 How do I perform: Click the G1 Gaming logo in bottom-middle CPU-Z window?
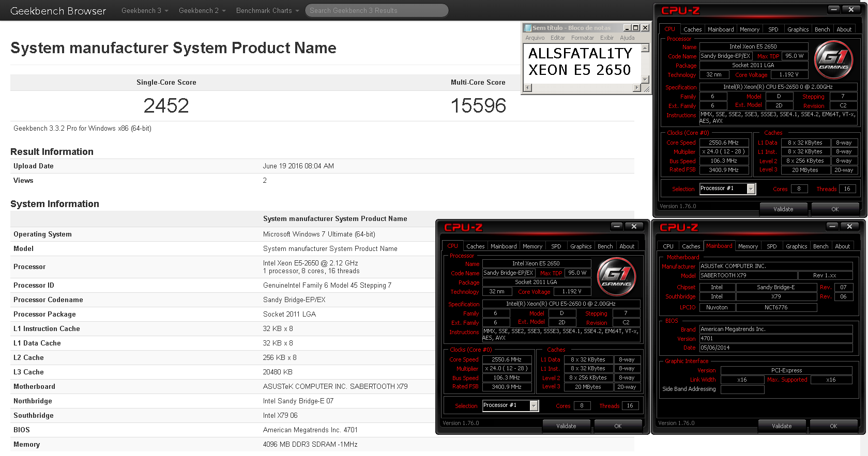pyautogui.click(x=616, y=277)
